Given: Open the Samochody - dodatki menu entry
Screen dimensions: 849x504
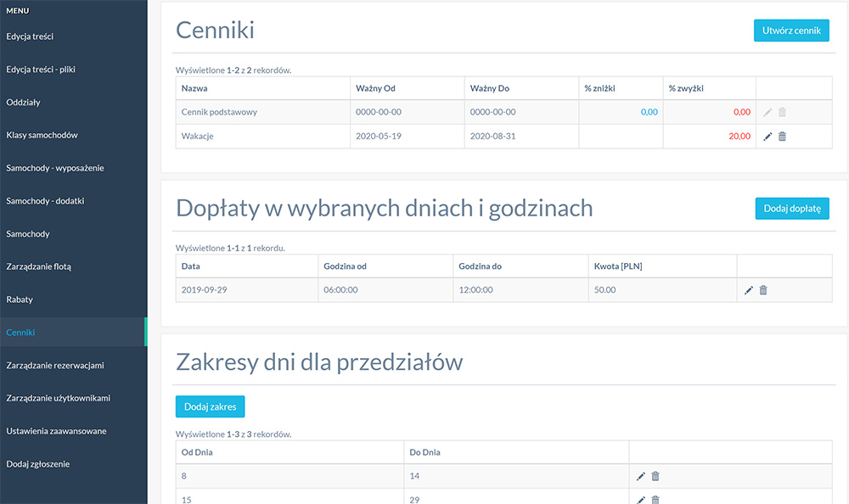Looking at the screenshot, I should coord(46,201).
